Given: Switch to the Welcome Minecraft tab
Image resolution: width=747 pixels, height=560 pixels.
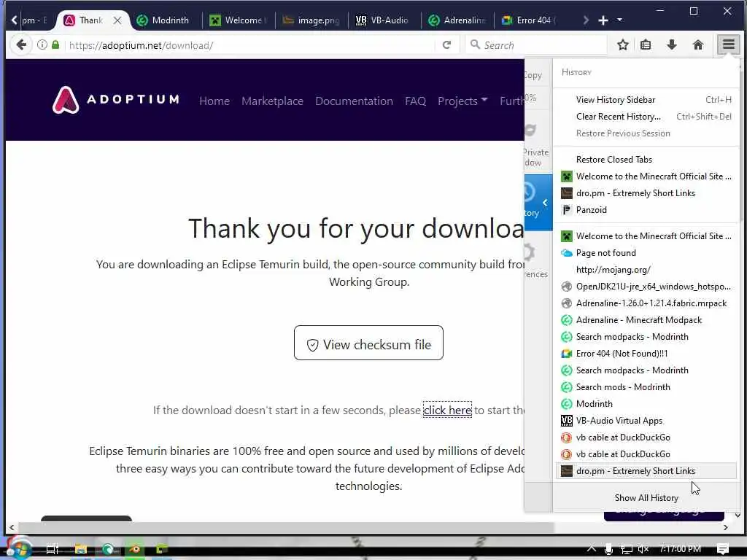Looking at the screenshot, I should tap(239, 20).
